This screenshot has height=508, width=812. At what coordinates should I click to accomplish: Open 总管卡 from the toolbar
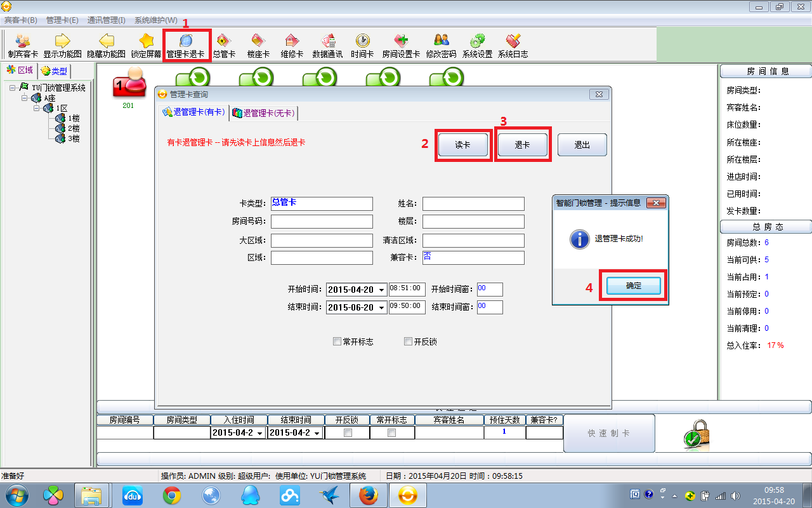pyautogui.click(x=224, y=46)
